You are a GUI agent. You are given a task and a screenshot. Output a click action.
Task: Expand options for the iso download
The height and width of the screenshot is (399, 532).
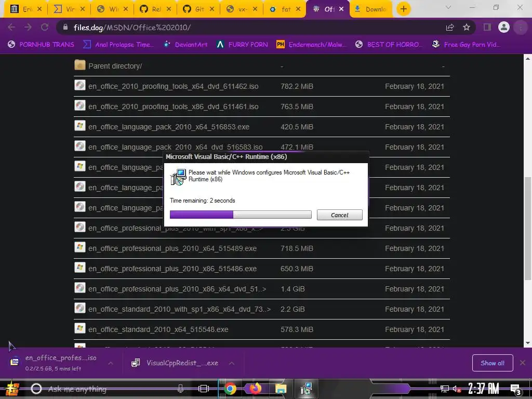(111, 363)
